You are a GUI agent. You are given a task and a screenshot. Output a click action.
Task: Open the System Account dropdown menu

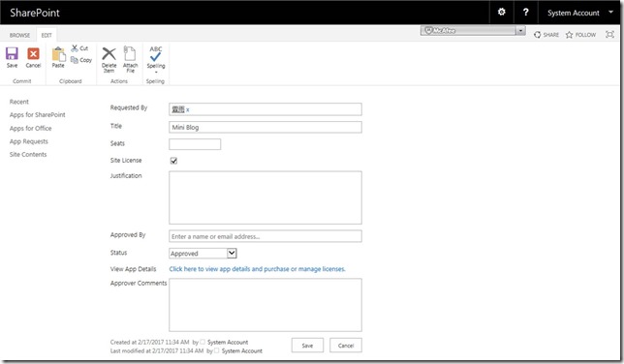pyautogui.click(x=580, y=13)
